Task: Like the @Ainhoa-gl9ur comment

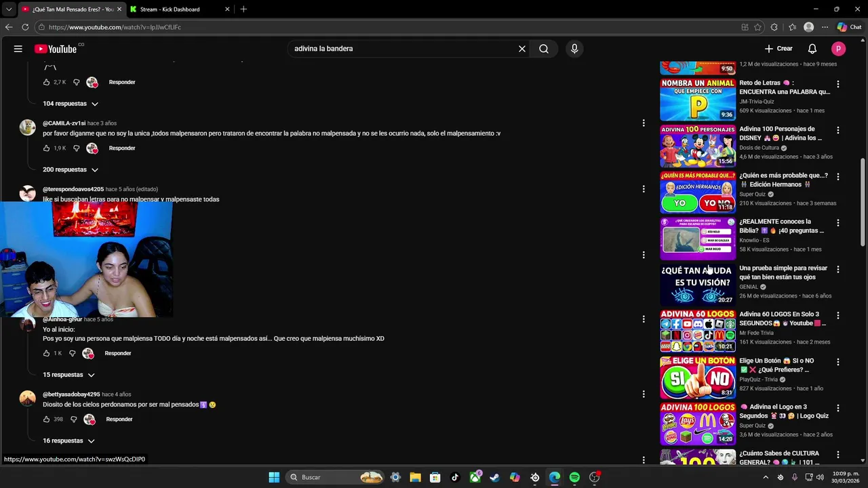Action: coord(47,353)
